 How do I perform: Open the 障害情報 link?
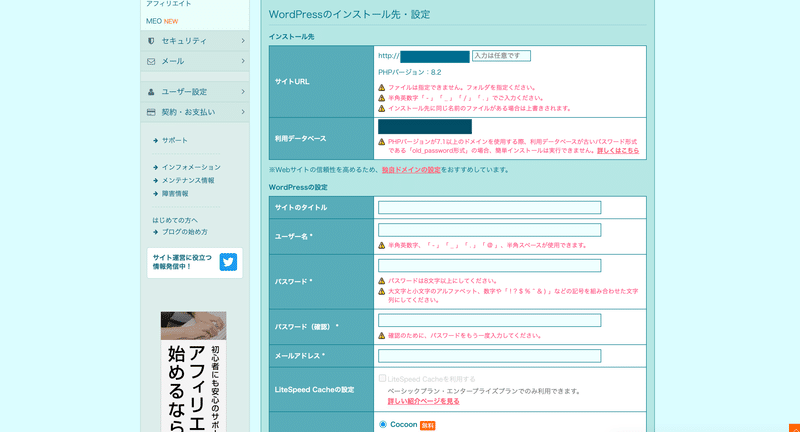click(175, 194)
